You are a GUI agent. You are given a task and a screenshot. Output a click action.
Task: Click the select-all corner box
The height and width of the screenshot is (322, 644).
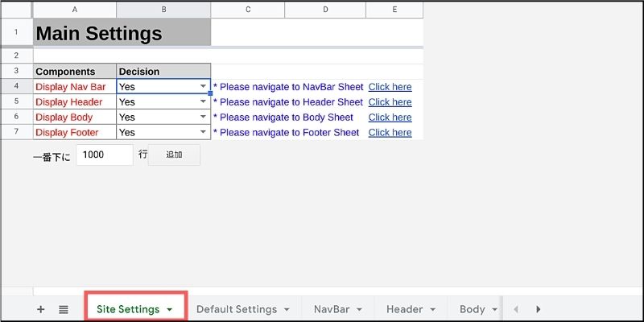coord(16,10)
